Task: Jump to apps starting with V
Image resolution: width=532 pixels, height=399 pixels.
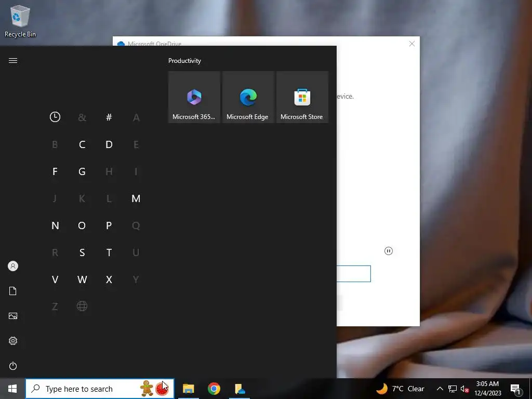Action: [55, 279]
